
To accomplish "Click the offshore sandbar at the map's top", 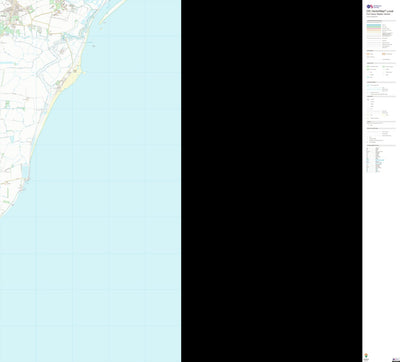I will pyautogui.click(x=113, y=11).
